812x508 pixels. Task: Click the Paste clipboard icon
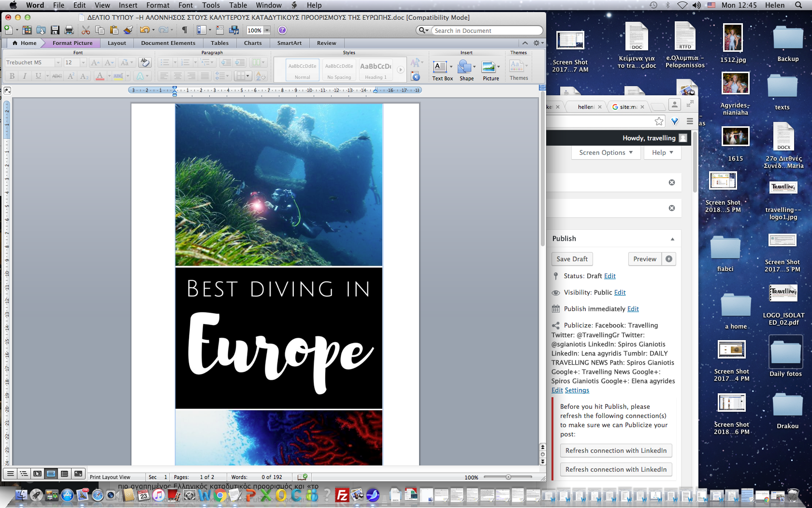[x=114, y=30]
